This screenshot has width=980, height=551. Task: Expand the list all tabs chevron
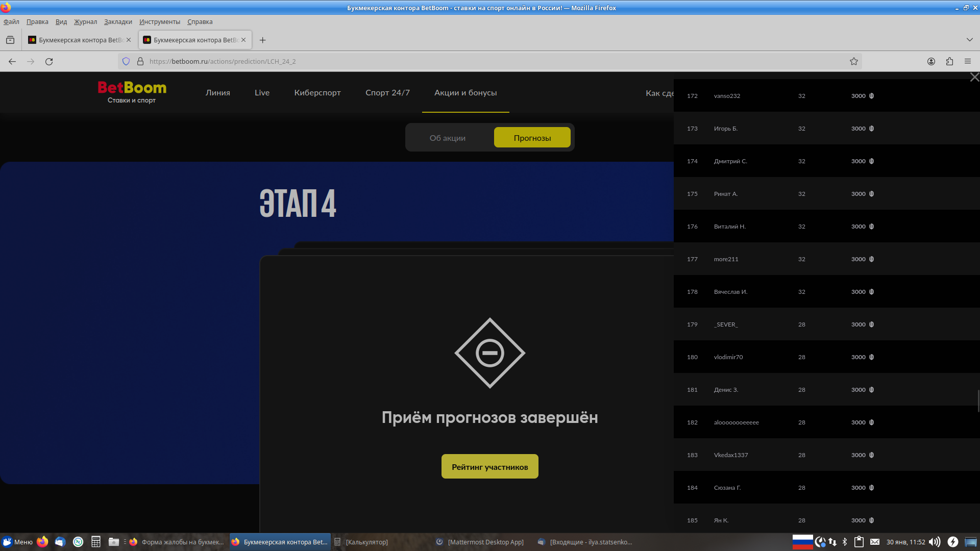(969, 40)
